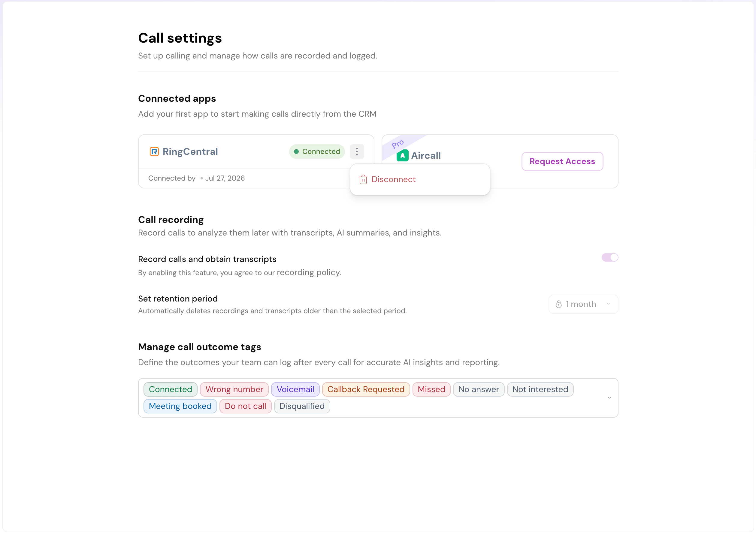The image size is (756, 534).
Task: Click the Aircall logo icon
Action: pos(402,155)
